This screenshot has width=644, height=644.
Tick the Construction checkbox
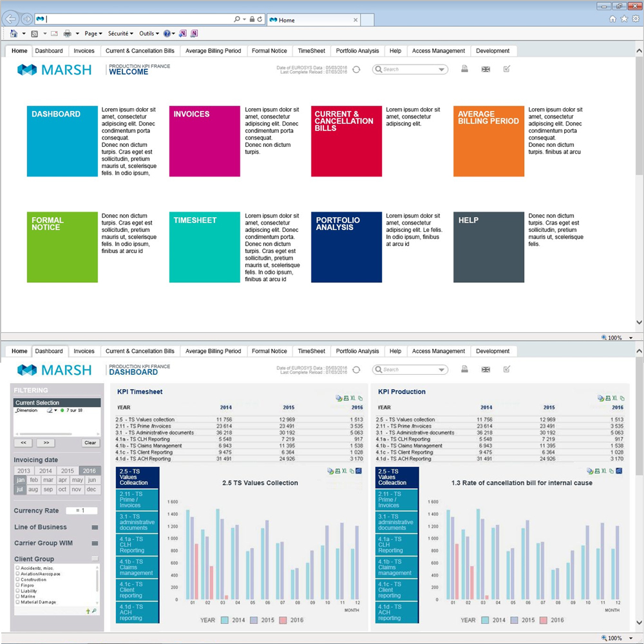(x=17, y=580)
